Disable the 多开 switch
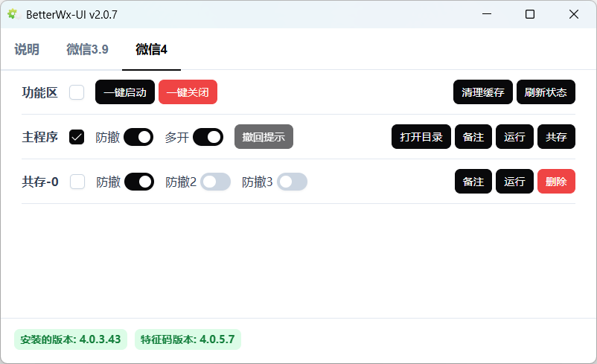The image size is (597, 364). click(208, 137)
